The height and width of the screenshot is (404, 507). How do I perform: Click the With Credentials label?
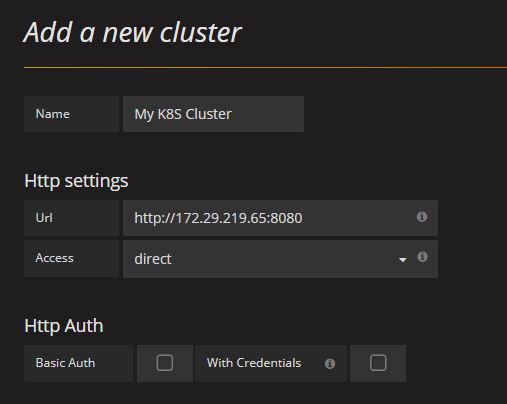(x=254, y=363)
